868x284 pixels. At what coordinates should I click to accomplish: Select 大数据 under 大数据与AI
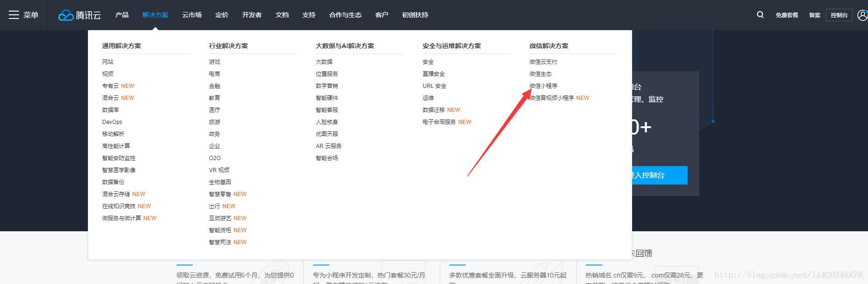point(324,62)
